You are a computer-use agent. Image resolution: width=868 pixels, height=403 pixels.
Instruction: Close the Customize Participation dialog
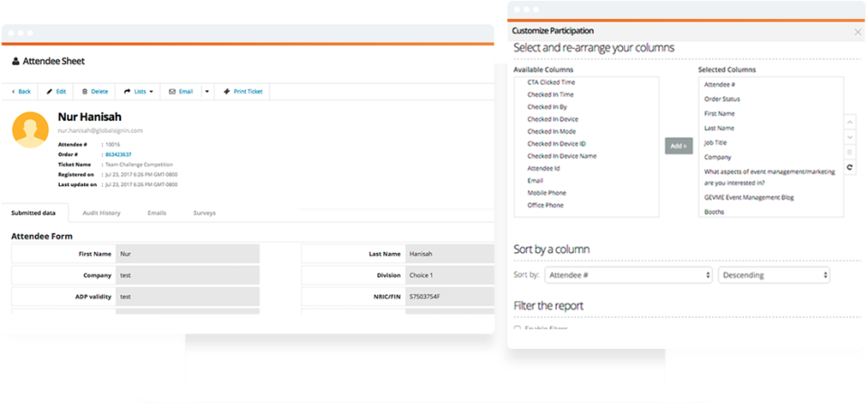pyautogui.click(x=857, y=33)
